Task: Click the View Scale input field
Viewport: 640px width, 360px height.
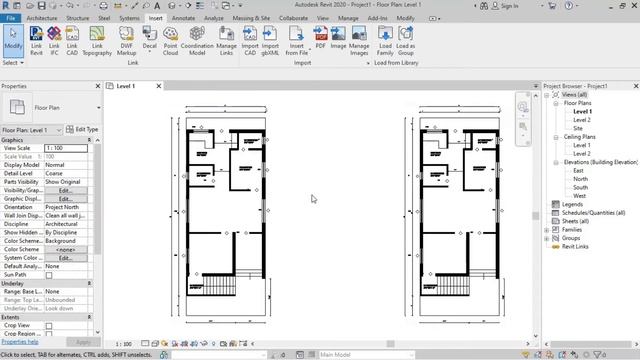Action: coord(66,148)
